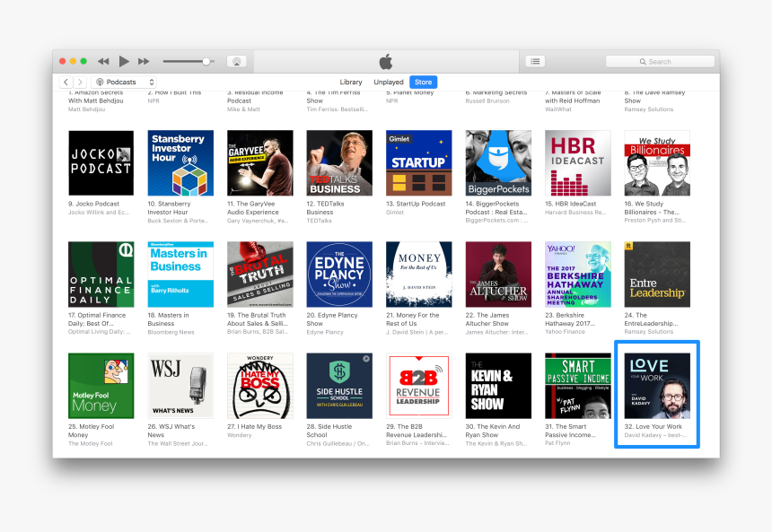
Task: Click the rewind playback button
Action: coord(103,62)
